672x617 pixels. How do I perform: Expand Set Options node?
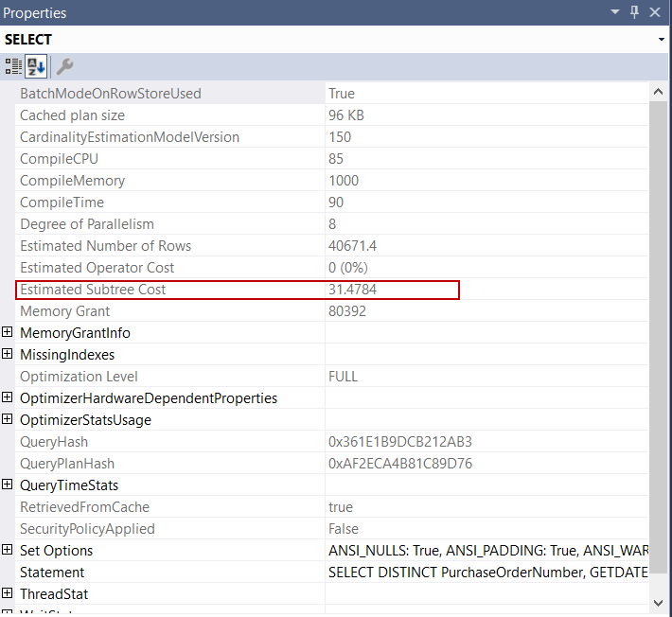pyautogui.click(x=7, y=550)
